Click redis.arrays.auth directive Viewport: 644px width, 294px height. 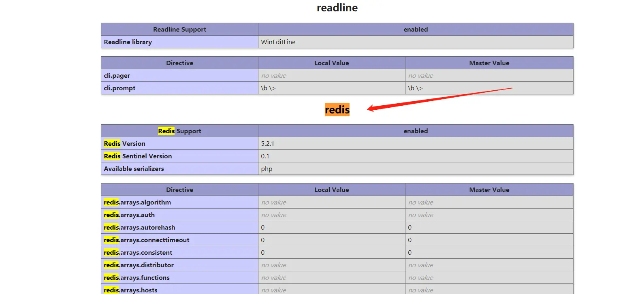[129, 215]
